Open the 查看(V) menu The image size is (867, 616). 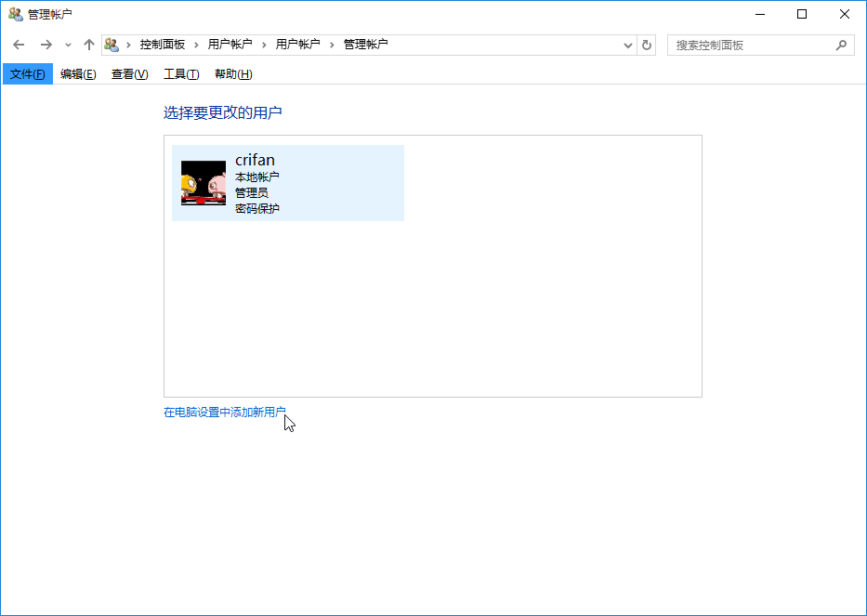point(130,74)
